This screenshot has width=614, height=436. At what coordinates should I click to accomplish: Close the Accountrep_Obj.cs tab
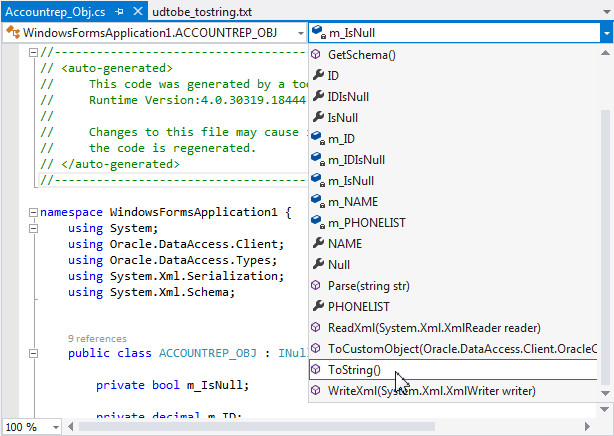[x=138, y=11]
